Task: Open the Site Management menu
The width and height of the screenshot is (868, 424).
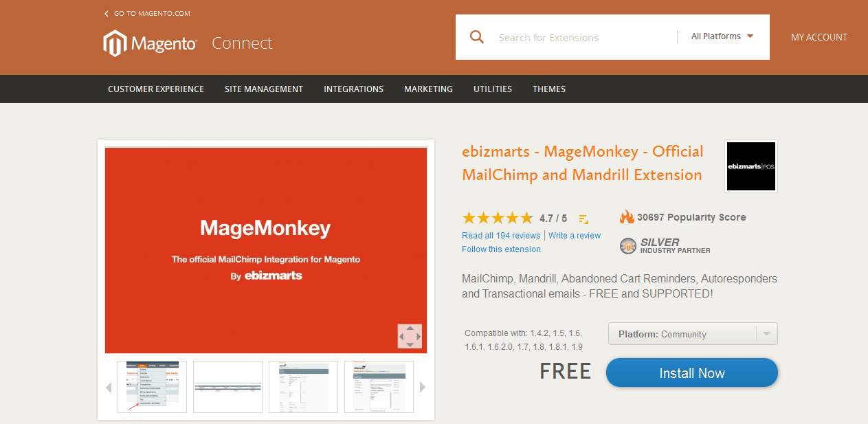Action: click(x=264, y=89)
